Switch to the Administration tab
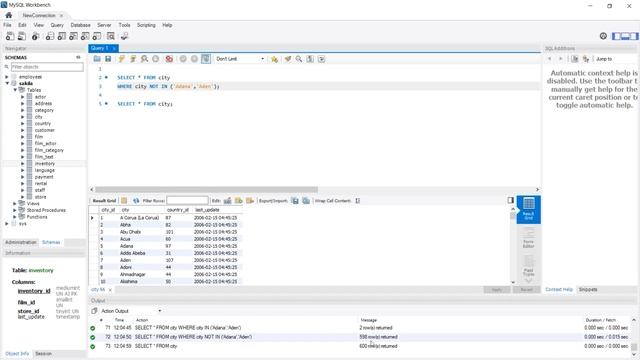The image size is (640, 360). (20, 242)
